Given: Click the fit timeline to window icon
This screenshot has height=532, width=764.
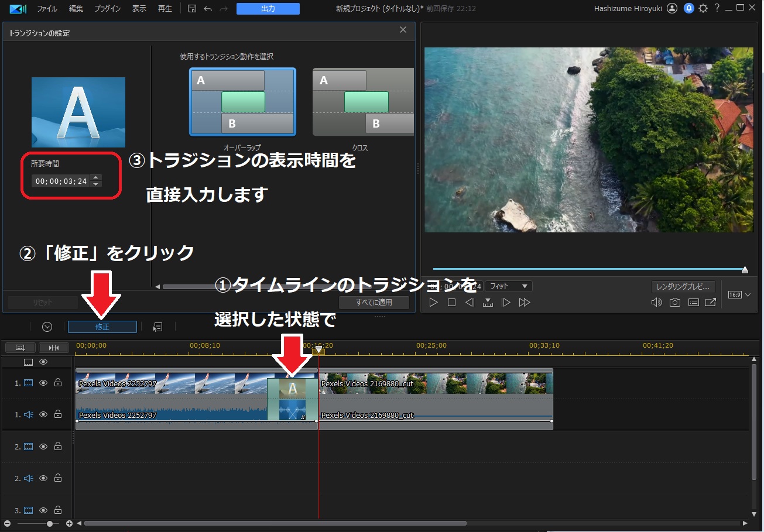Looking at the screenshot, I should pos(54,348).
